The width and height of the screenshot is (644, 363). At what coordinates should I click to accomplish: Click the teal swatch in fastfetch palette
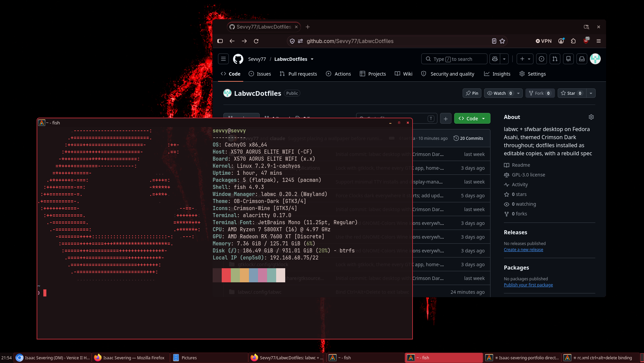pyautogui.click(x=271, y=275)
